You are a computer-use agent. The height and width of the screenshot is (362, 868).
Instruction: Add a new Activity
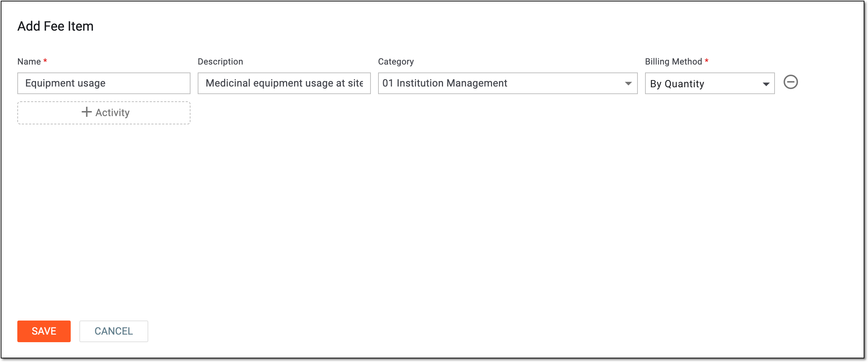104,113
